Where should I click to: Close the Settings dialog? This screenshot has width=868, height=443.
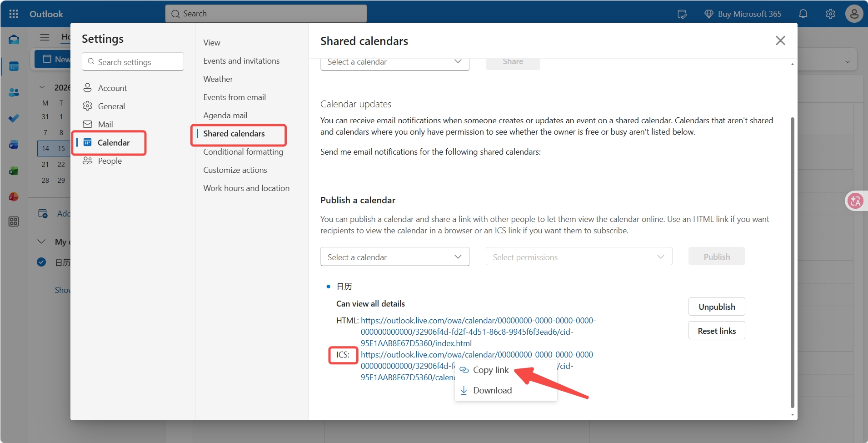[x=780, y=40]
